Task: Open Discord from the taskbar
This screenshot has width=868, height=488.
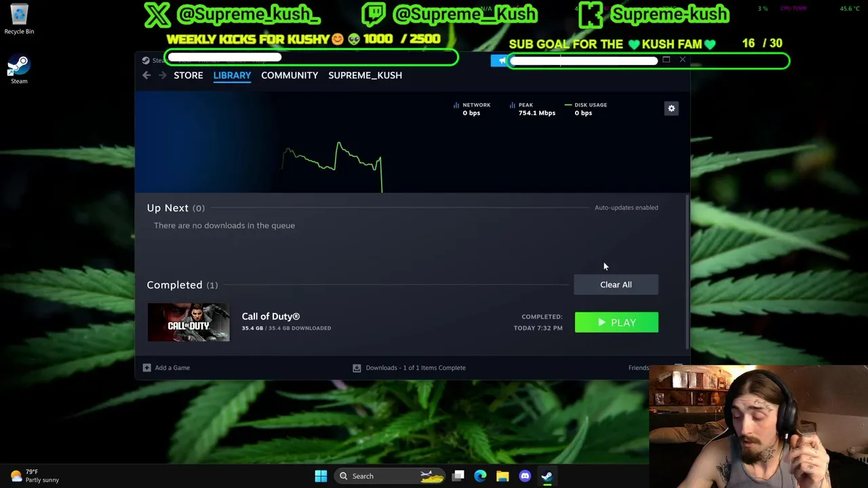Action: (x=525, y=476)
